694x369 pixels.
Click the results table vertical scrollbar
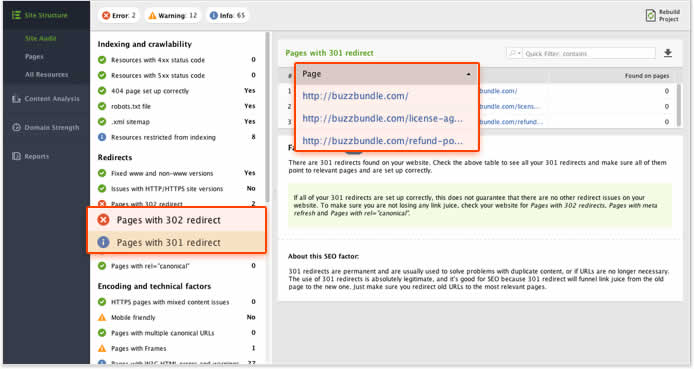point(679,104)
